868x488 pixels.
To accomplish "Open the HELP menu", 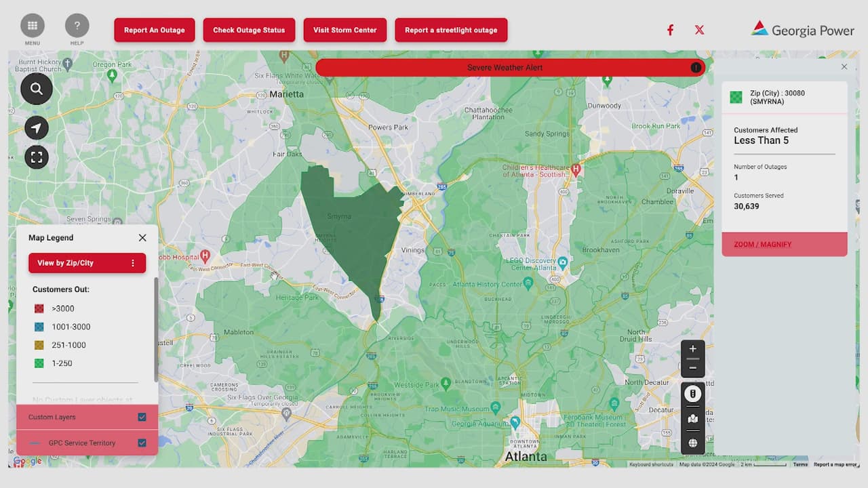I will [x=77, y=26].
